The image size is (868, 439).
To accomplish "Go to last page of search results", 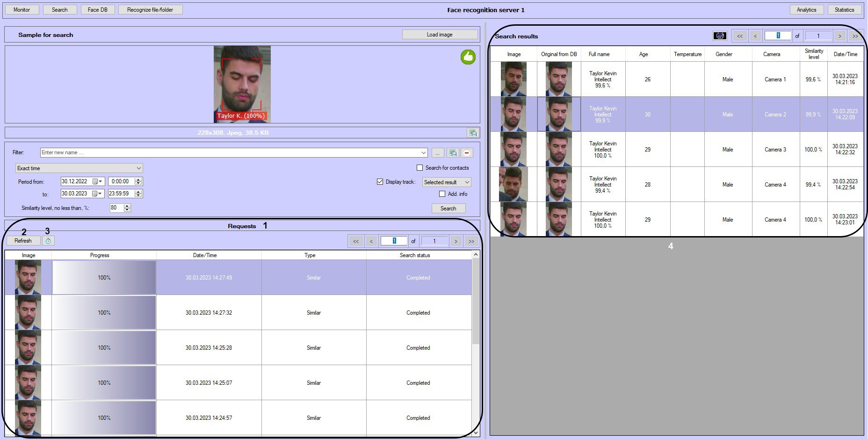I will click(855, 36).
